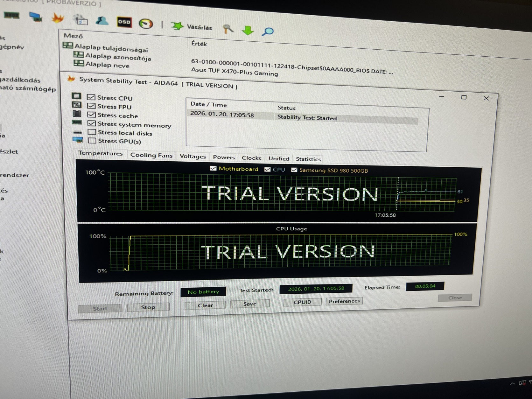Enable the Stress local disks checkbox
This screenshot has height=399, width=532.
point(92,132)
